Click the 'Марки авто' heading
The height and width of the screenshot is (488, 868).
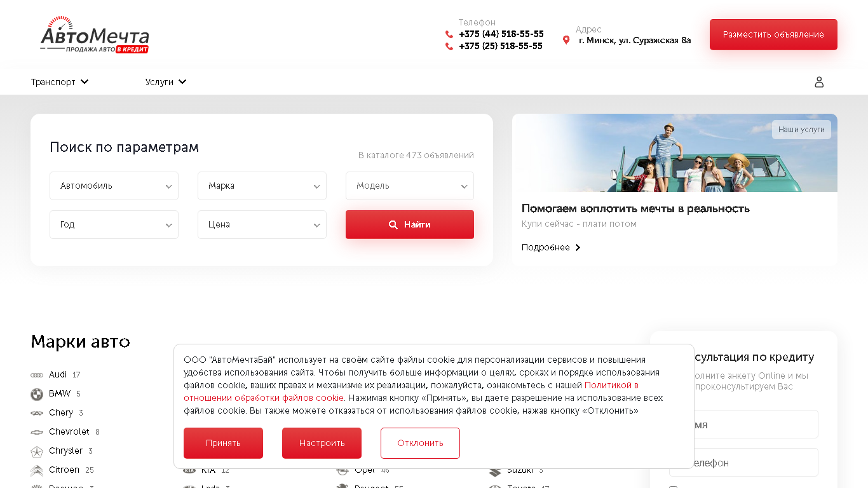[80, 342]
